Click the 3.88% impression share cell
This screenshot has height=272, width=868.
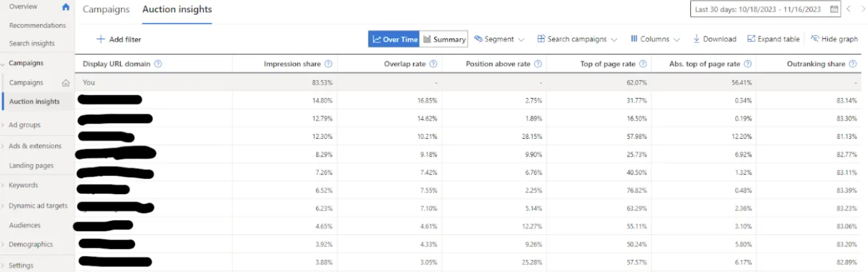323,262
